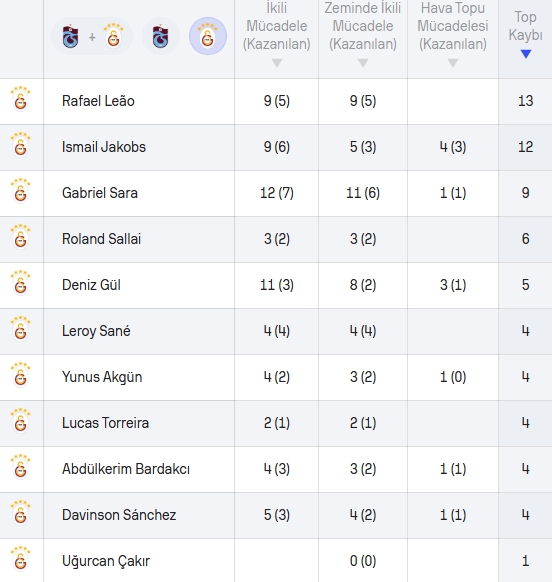Image resolution: width=552 pixels, height=582 pixels.
Task: Click Galatasaray crest beside Gabriel Sara
Action: pyautogui.click(x=20, y=191)
